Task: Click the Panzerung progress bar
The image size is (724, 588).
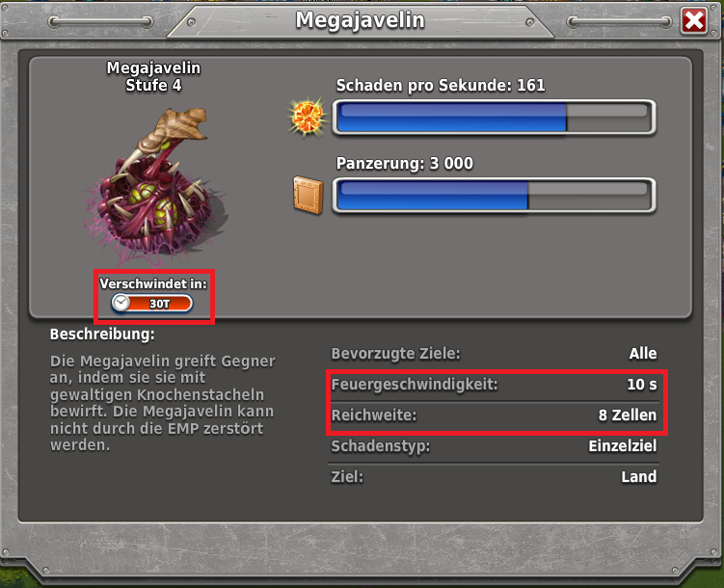Action: pos(494,196)
